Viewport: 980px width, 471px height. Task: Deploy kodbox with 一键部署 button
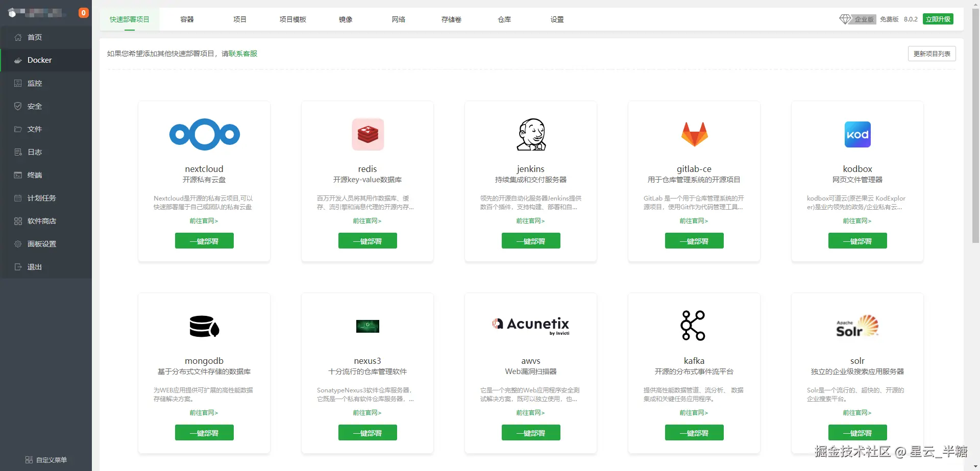coord(857,241)
